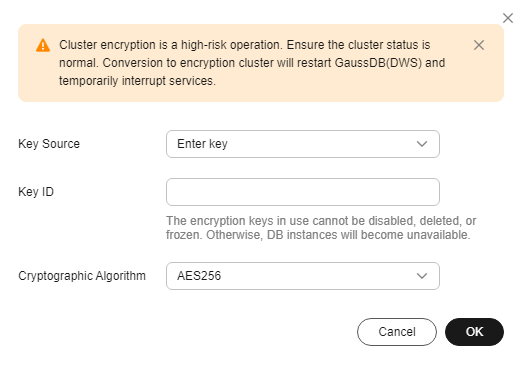This screenshot has width=528, height=369.
Task: Click the encryption keys helper text
Action: (x=321, y=228)
